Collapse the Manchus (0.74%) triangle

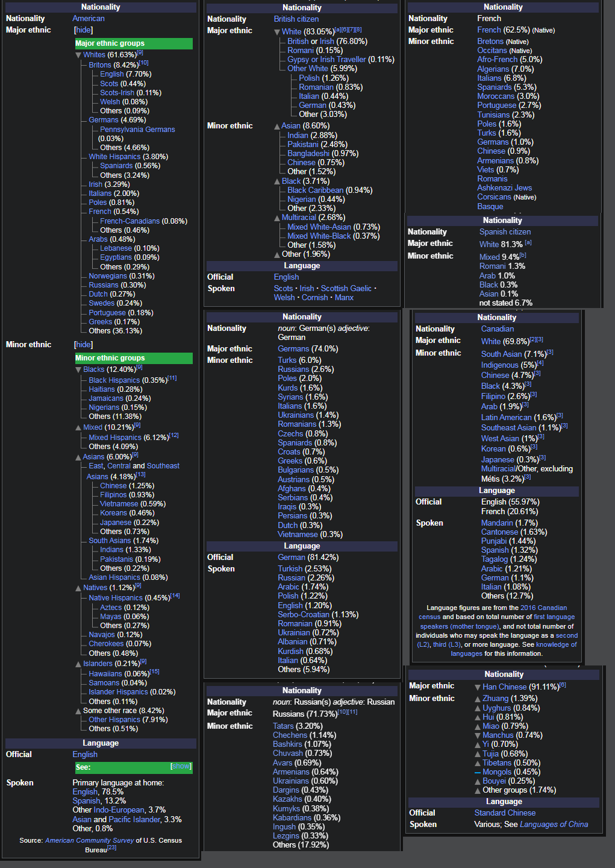coord(478,735)
